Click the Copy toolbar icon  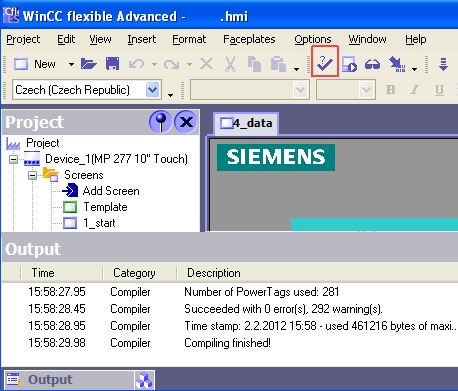254,64
